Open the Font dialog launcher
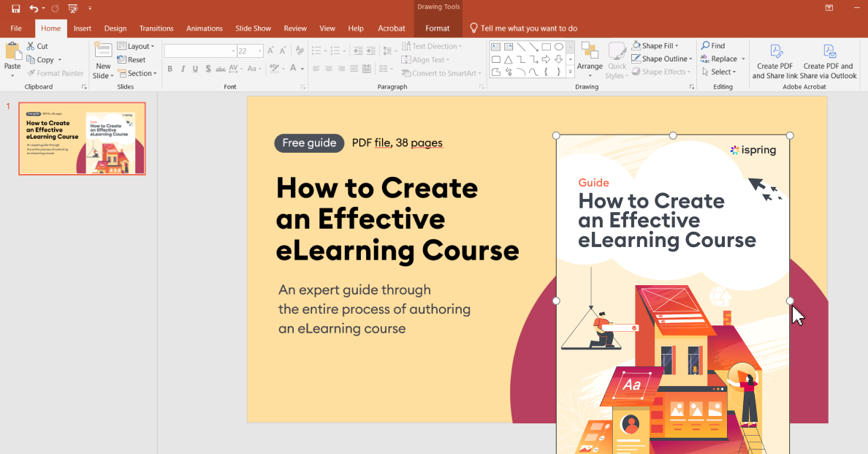The image size is (868, 454). 302,87
